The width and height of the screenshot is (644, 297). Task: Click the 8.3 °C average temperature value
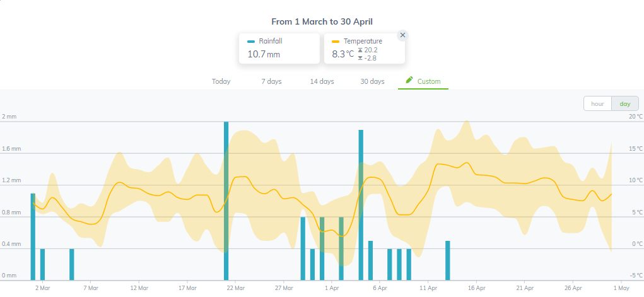(x=342, y=54)
